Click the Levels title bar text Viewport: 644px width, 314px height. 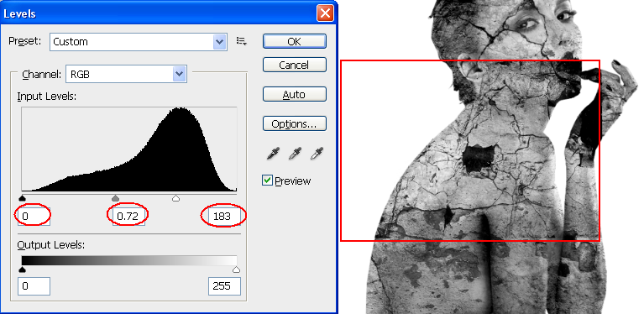pyautogui.click(x=19, y=13)
